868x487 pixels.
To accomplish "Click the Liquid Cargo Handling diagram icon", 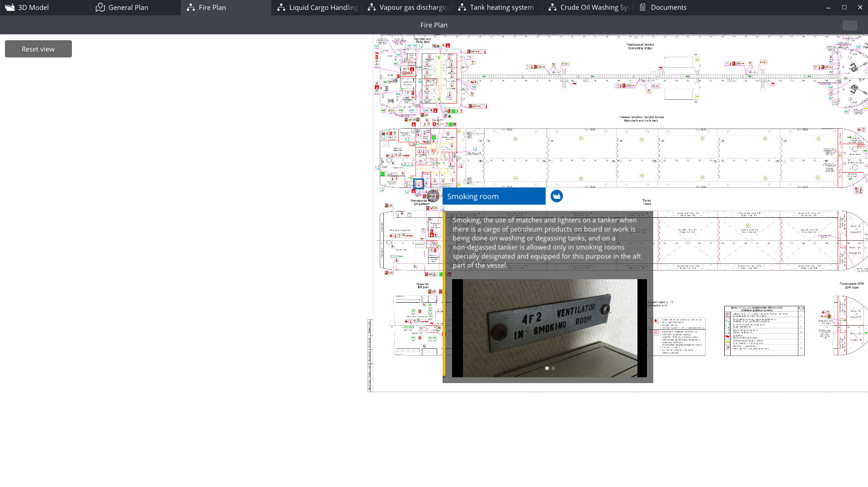I will 281,7.
